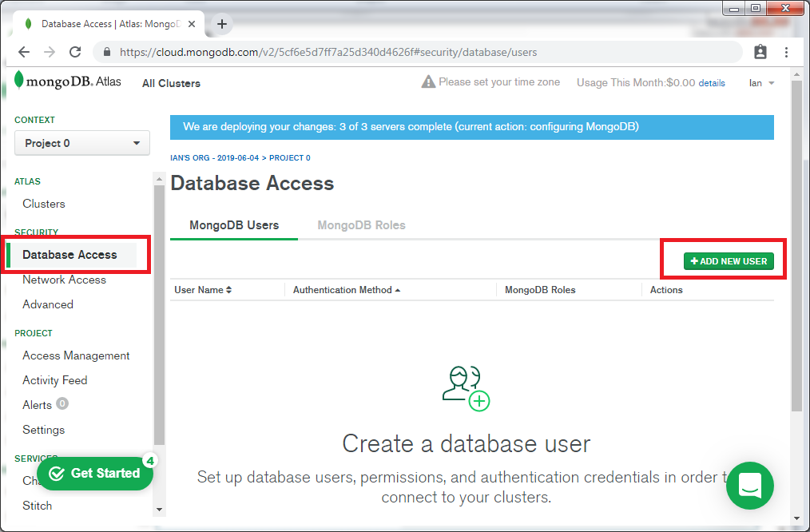The width and height of the screenshot is (810, 532).
Task: Open Alerts in the sidebar
Action: click(x=38, y=405)
